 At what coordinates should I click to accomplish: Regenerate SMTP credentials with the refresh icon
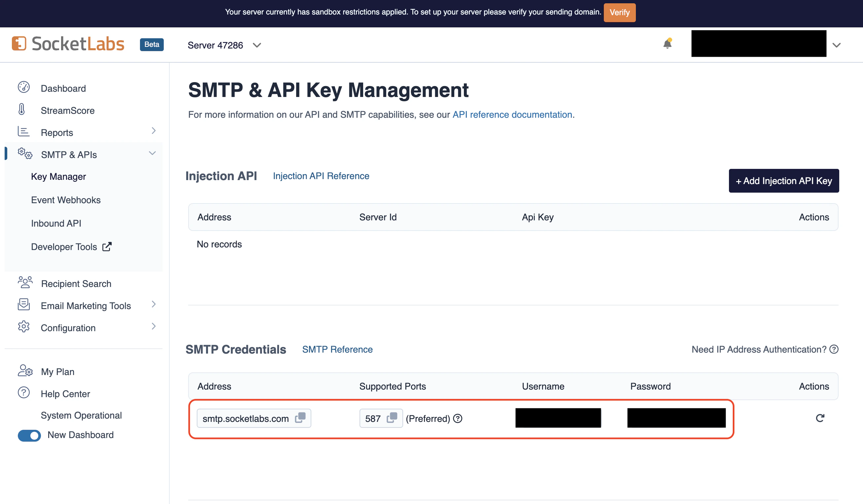pos(820,418)
